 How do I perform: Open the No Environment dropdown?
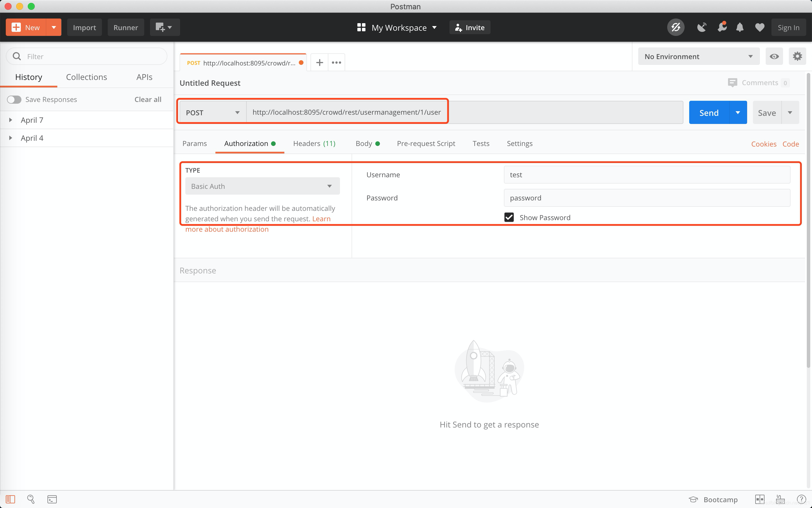(x=698, y=56)
